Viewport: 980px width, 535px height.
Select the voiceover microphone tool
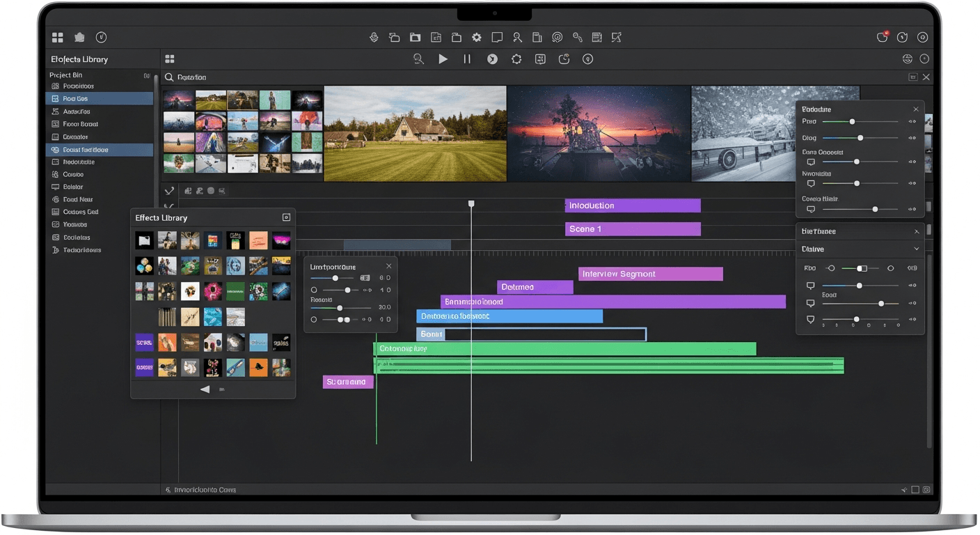(374, 37)
